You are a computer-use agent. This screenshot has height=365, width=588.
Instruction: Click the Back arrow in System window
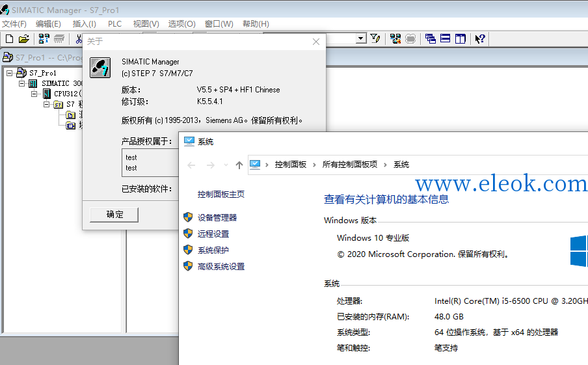tap(191, 165)
